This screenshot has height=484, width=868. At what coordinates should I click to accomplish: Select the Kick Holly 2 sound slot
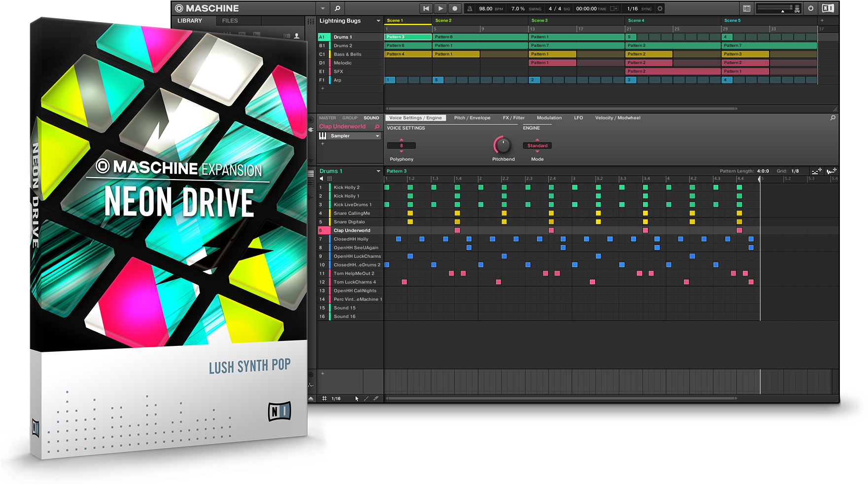[350, 187]
